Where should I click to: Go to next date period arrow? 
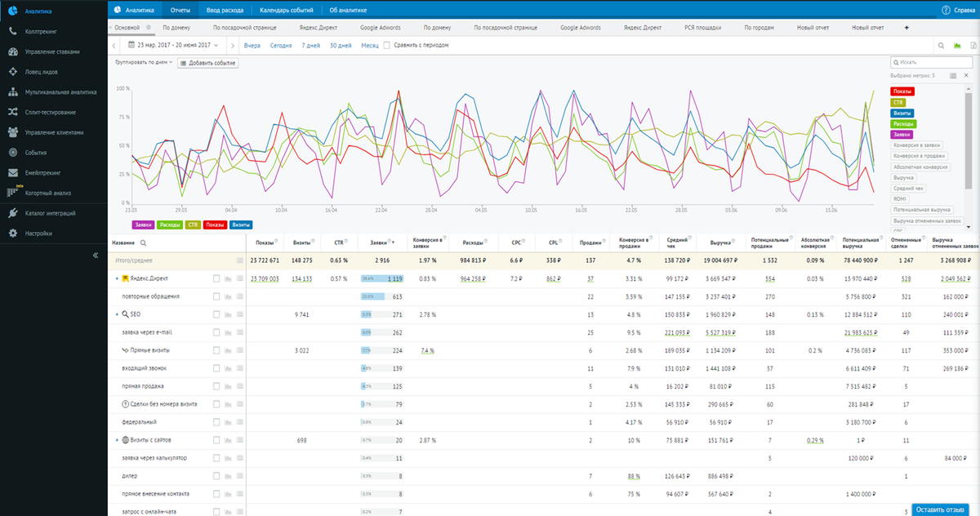pos(234,46)
